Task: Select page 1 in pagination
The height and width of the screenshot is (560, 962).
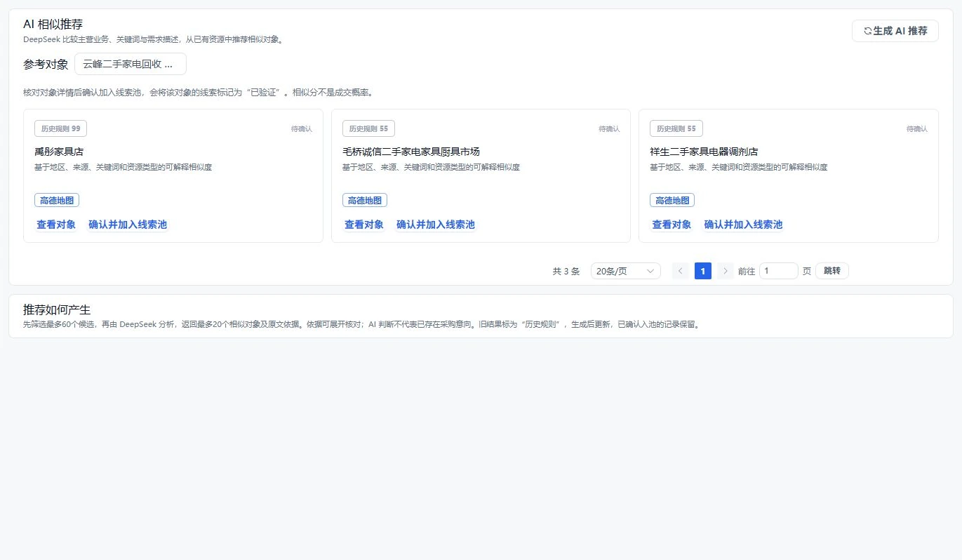Action: (x=703, y=271)
